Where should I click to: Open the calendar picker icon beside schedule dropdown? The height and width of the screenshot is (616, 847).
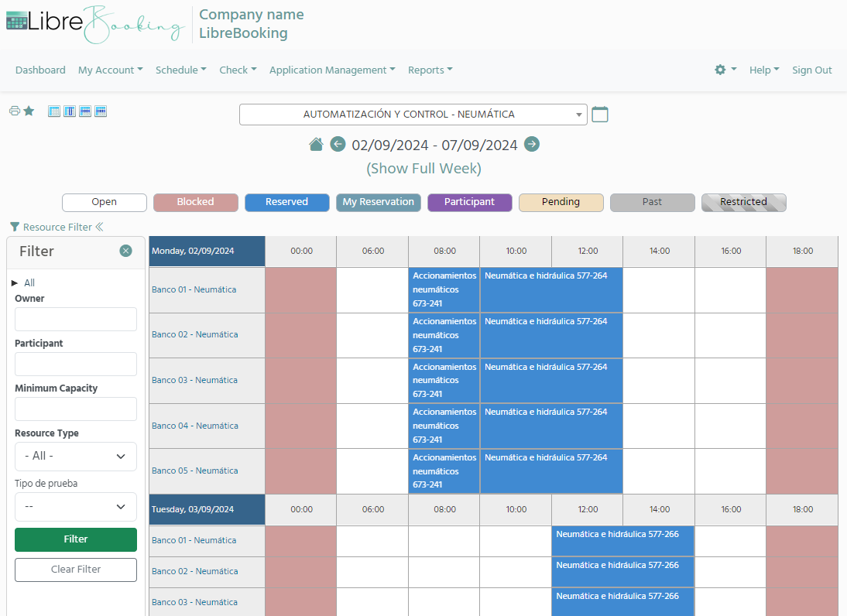[x=600, y=114]
